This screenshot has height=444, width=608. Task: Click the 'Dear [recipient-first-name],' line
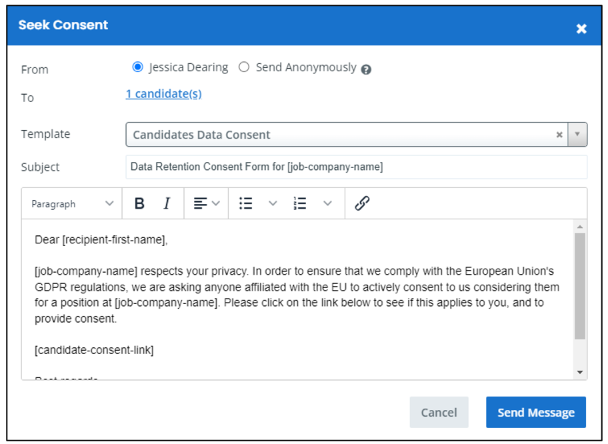tap(101, 240)
